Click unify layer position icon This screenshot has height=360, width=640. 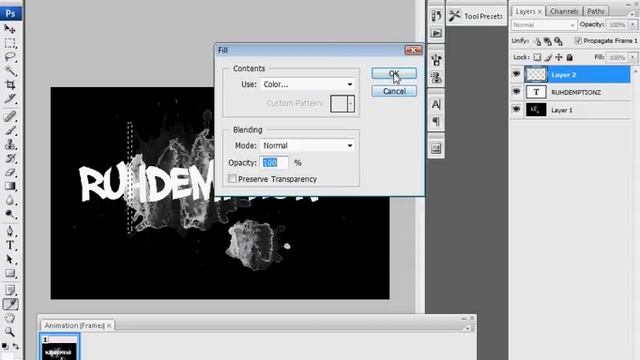coord(537,41)
